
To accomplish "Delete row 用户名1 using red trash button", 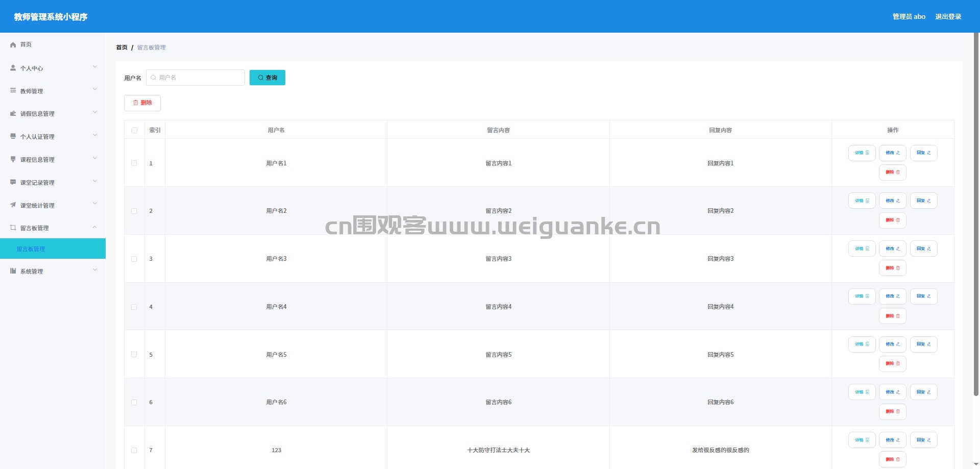I will pyautogui.click(x=892, y=172).
